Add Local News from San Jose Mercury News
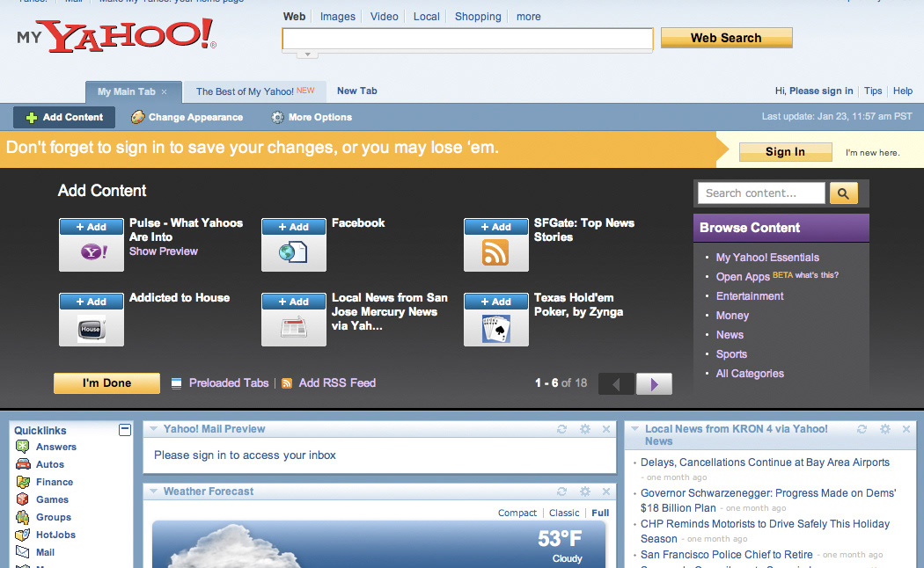924x568 pixels. click(x=293, y=302)
